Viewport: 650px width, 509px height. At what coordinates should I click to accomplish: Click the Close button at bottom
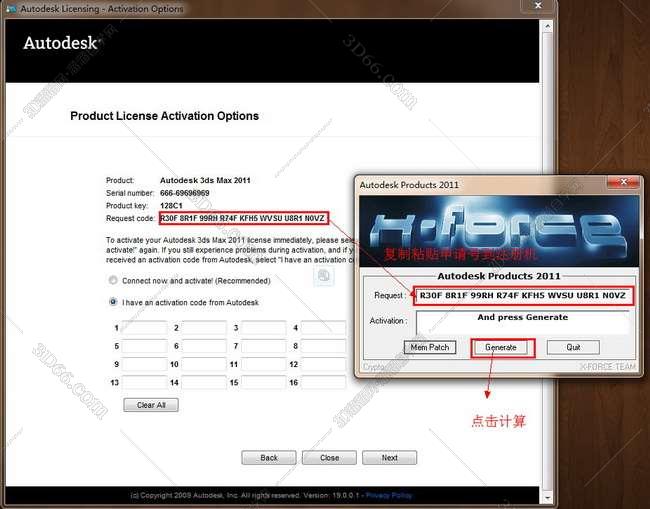[x=329, y=458]
